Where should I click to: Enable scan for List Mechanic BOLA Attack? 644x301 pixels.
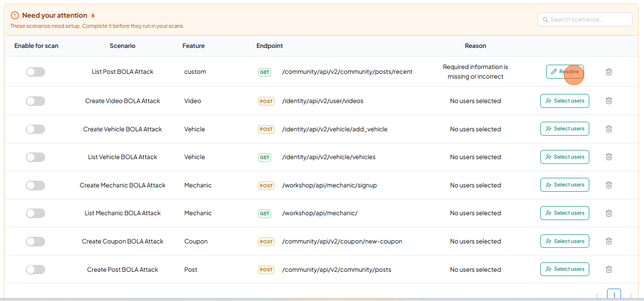[x=36, y=213]
